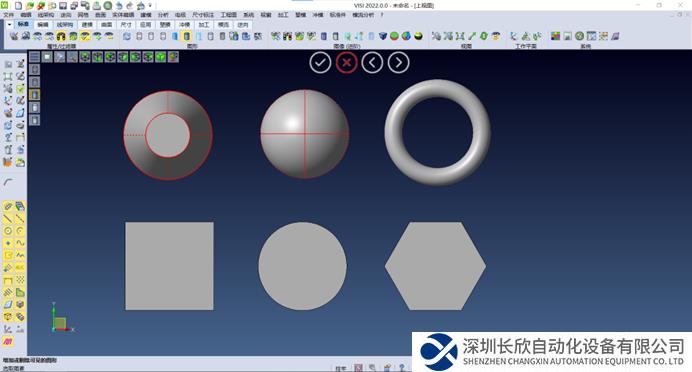The image size is (692, 372).
Task: Select the bottom display mode icon in side strip
Action: click(x=34, y=120)
